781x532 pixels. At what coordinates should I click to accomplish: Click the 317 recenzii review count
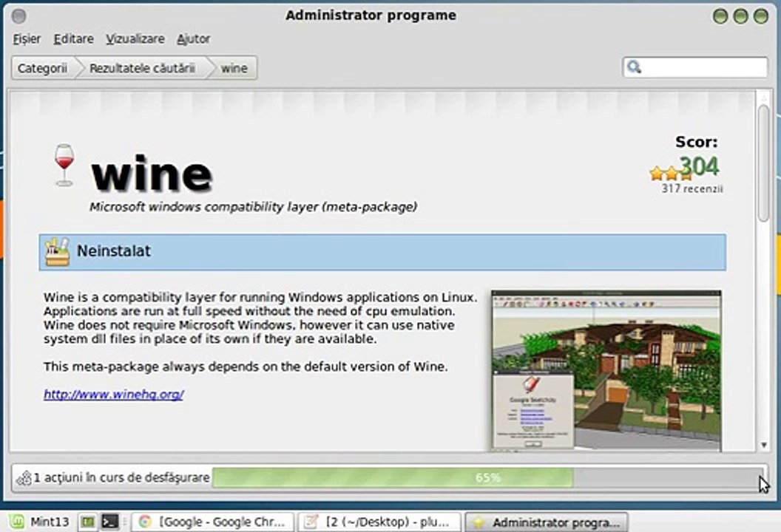[x=692, y=188]
